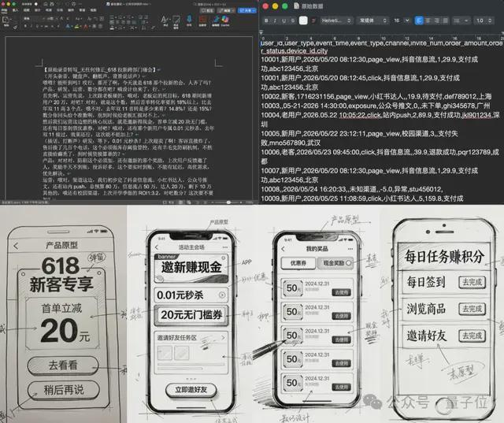This screenshot has height=423, width=504.
Task: Click the blue Share button in Word
Action: (246, 10)
